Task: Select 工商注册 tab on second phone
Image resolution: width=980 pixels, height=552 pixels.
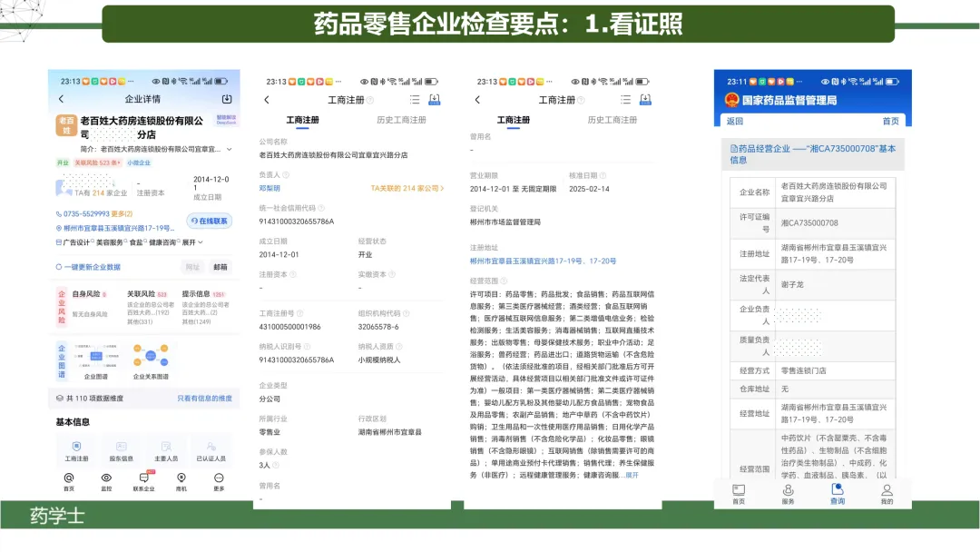Action: [x=302, y=120]
